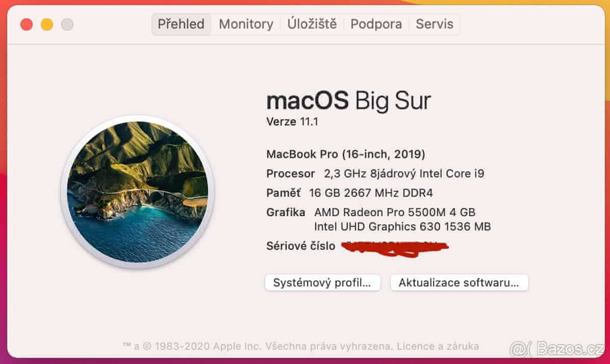Go to the Podpora tab

pos(376,24)
